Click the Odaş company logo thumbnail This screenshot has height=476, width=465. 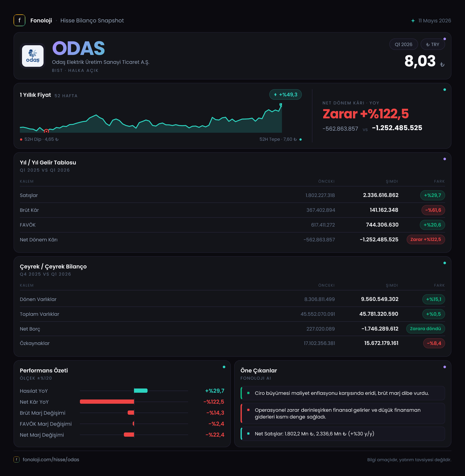point(33,56)
